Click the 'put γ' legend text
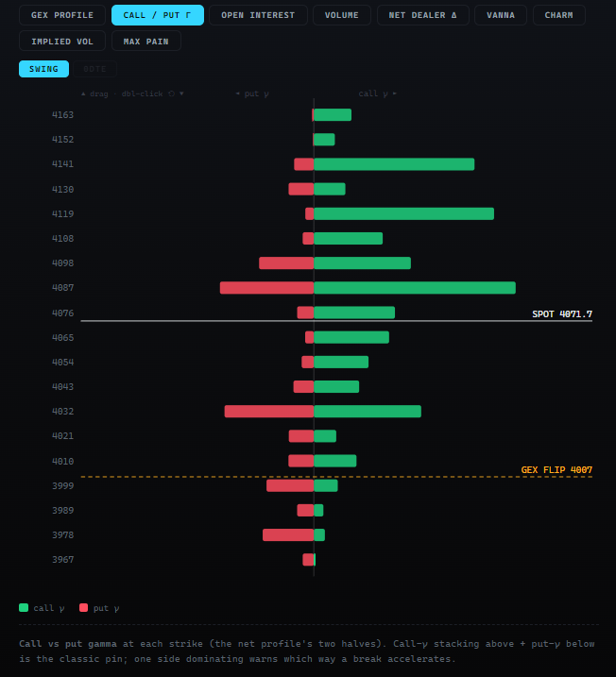The image size is (616, 677). [x=106, y=608]
